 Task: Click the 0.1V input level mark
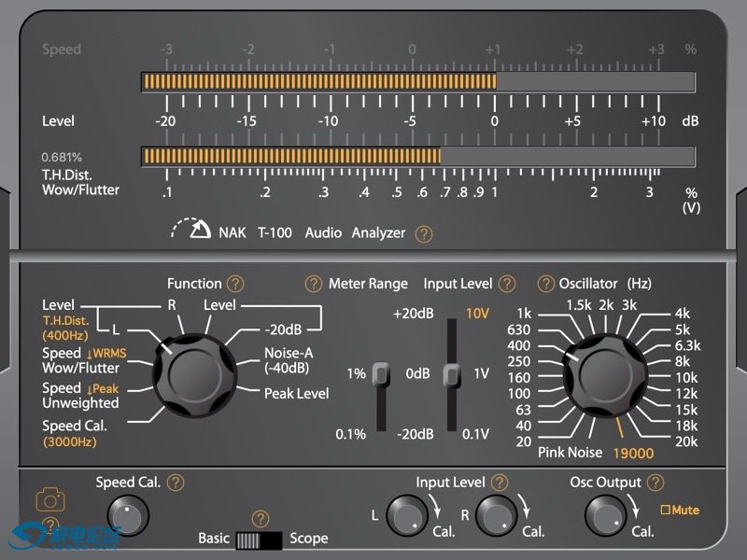[x=475, y=434]
